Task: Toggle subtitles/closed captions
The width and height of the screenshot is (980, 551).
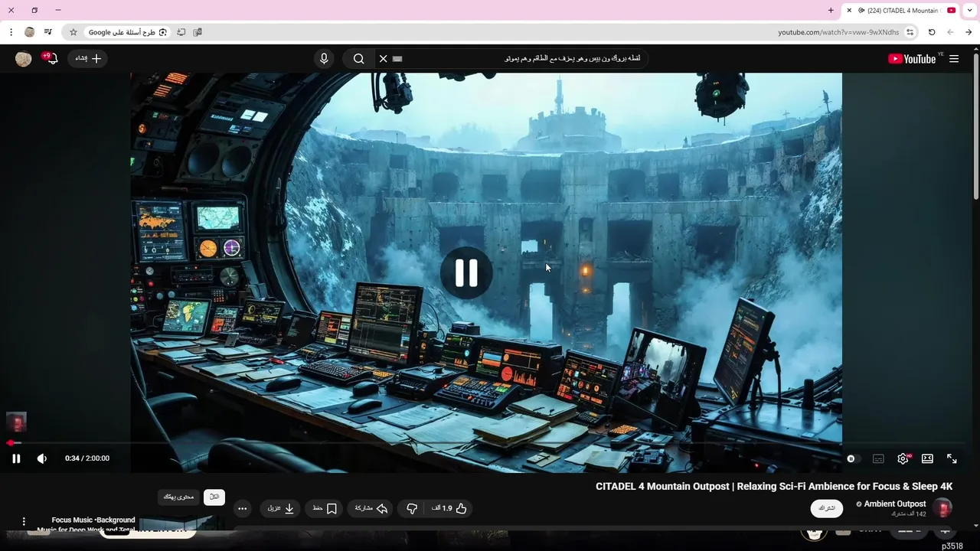Action: click(x=878, y=458)
